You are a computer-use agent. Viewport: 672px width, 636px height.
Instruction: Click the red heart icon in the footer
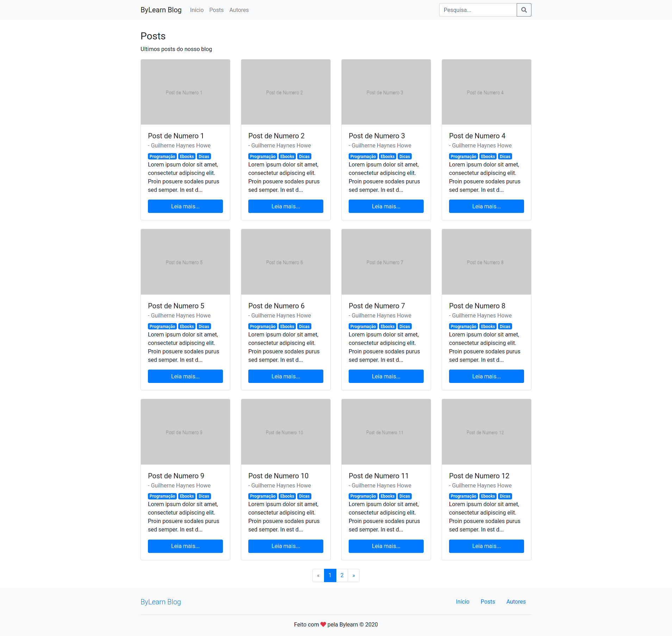(x=323, y=624)
